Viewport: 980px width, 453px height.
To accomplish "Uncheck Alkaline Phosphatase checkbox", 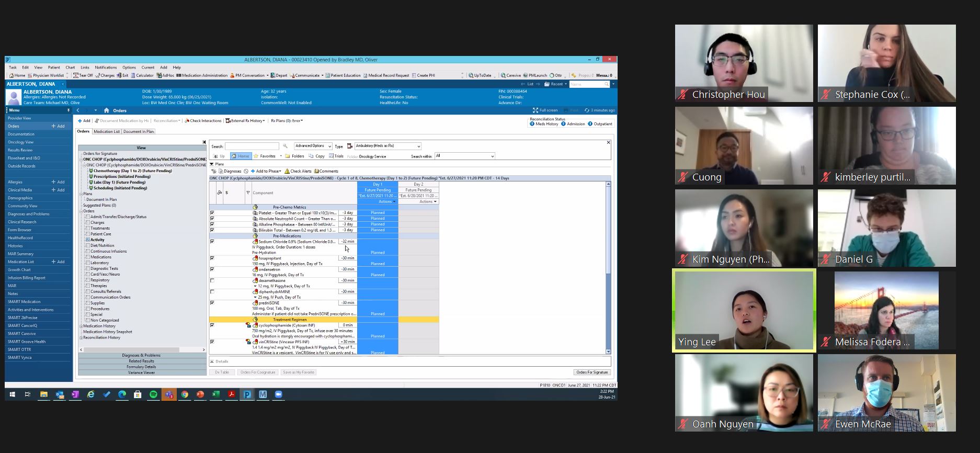I will pyautogui.click(x=212, y=224).
